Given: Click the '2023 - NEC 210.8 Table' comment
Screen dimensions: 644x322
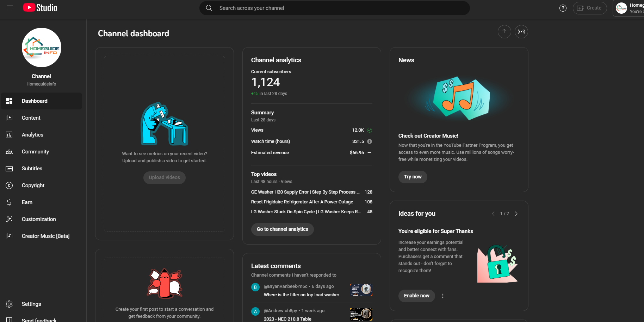Looking at the screenshot, I should coord(287,319).
